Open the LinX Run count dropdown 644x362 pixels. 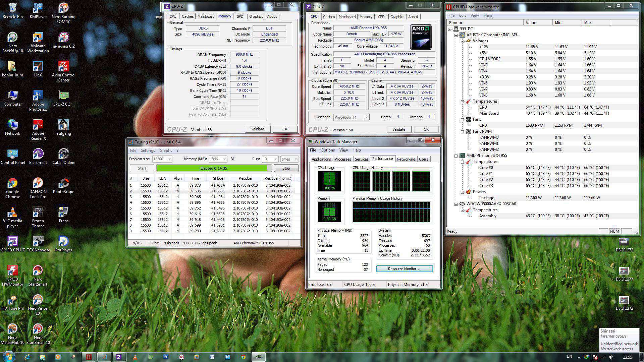pyautogui.click(x=276, y=159)
